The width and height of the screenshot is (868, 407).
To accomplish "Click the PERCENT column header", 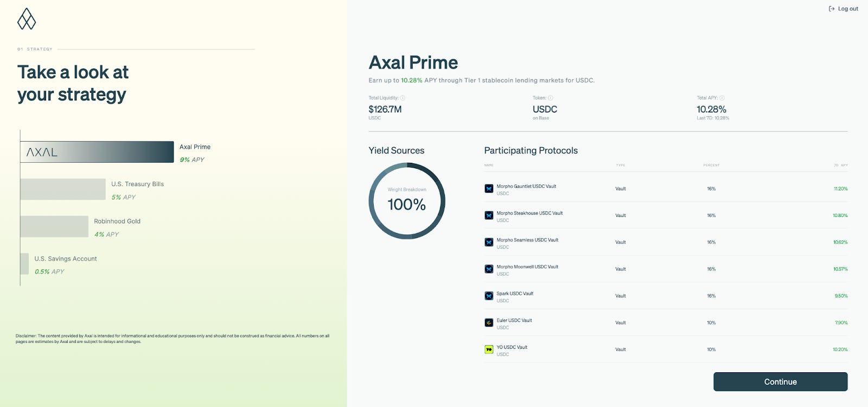I will [x=711, y=165].
